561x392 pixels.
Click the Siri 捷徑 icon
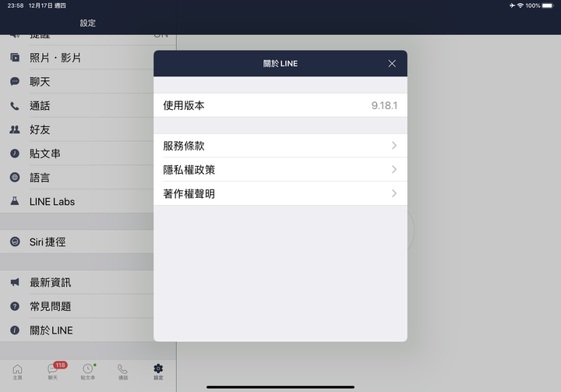coord(15,242)
